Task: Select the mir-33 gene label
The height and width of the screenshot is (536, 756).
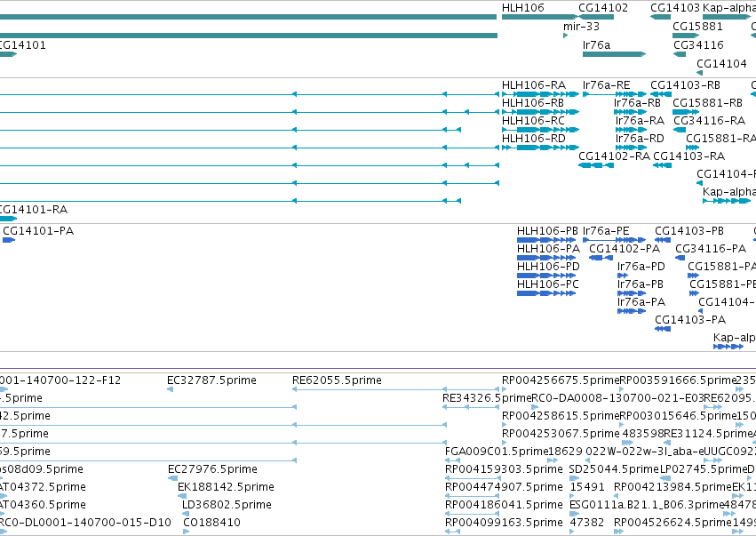Action: point(582,27)
